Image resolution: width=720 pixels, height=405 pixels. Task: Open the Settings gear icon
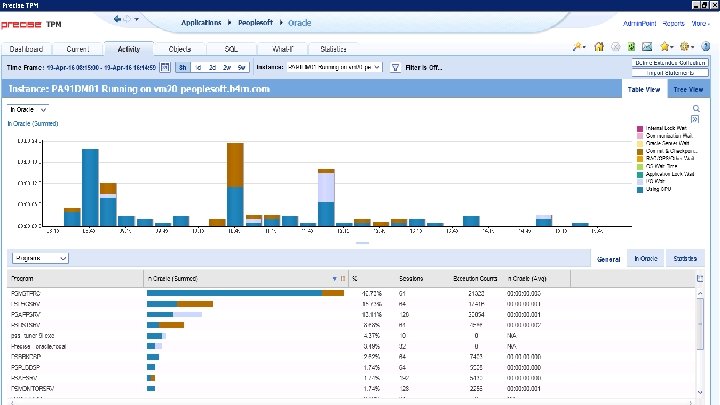(x=685, y=46)
